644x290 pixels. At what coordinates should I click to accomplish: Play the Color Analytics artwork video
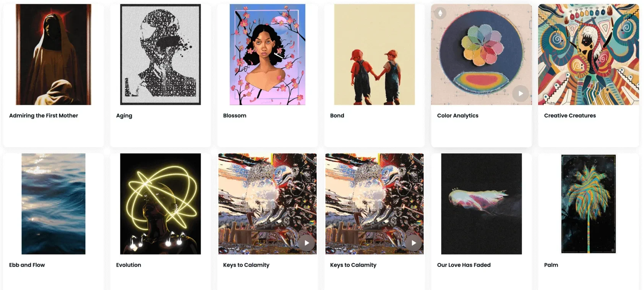[521, 93]
